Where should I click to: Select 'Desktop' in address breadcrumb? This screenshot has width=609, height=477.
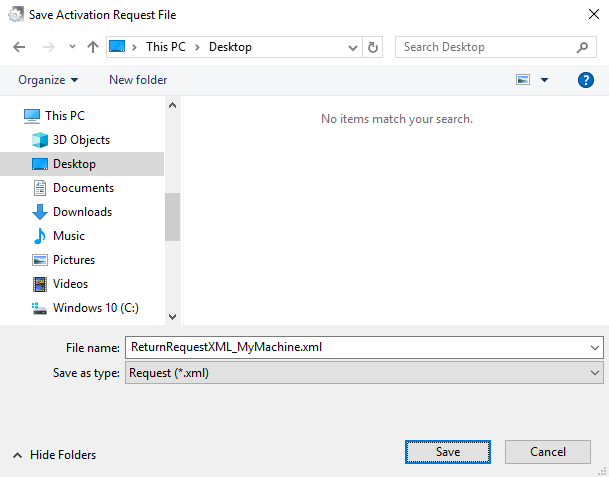[x=230, y=47]
